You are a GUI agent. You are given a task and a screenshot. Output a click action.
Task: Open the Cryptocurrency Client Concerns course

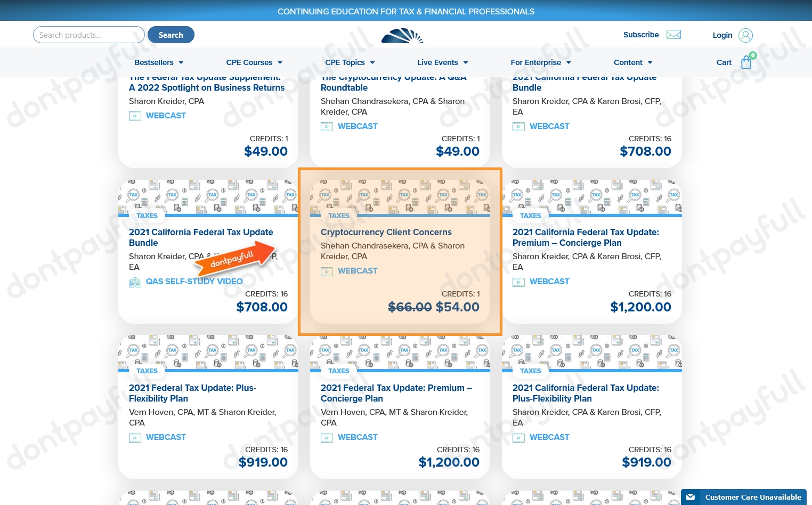[386, 232]
